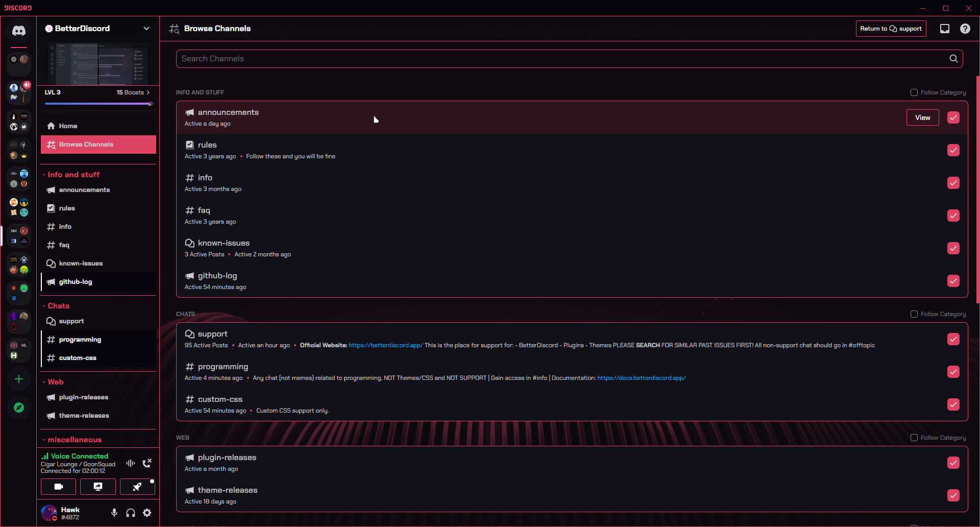Uncheck the rules channel checkbox
Image resolution: width=980 pixels, height=527 pixels.
click(x=953, y=150)
